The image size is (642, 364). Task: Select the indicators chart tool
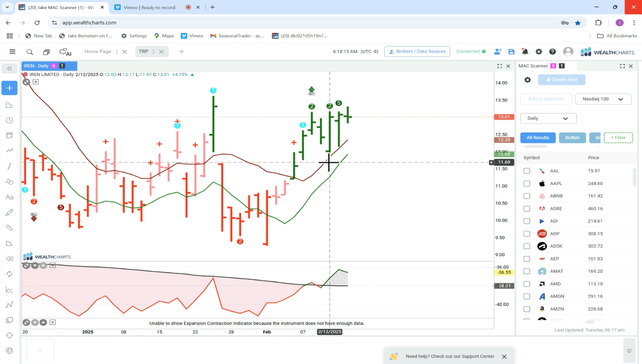click(x=10, y=105)
